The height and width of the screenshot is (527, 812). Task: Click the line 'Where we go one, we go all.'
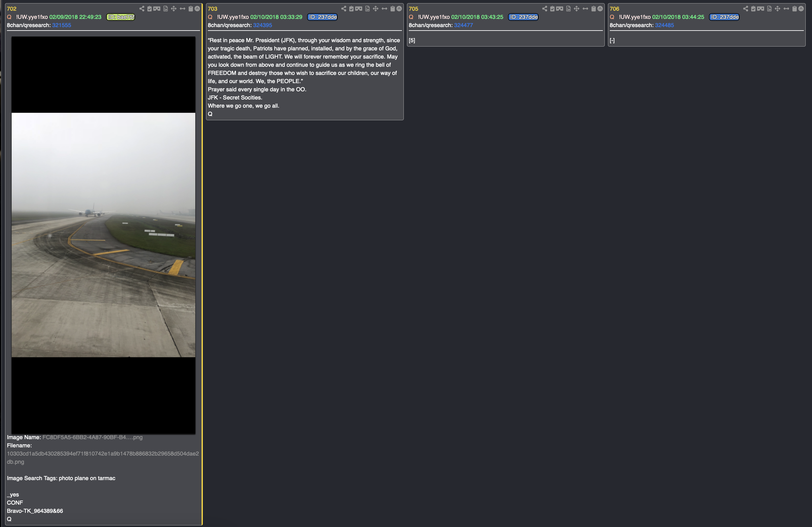pyautogui.click(x=243, y=106)
